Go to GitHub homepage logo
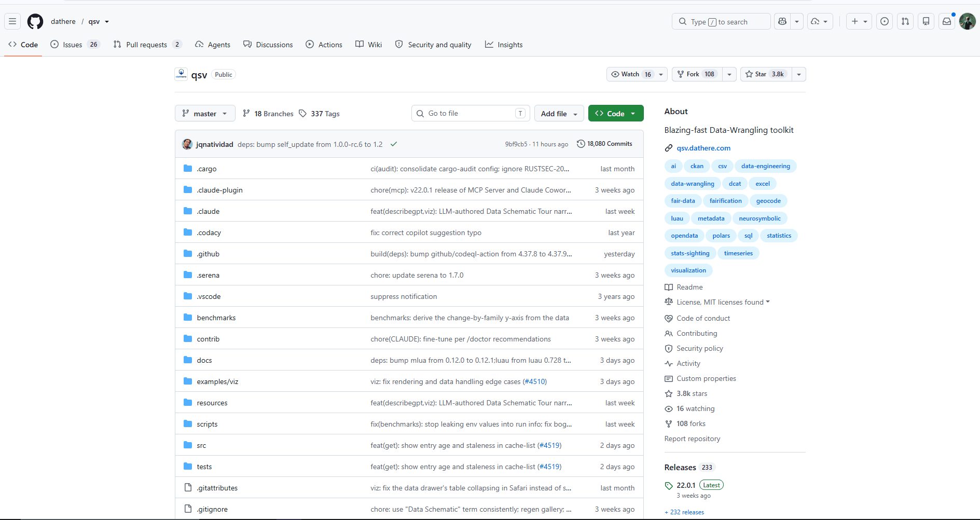Screen dimensions: 980x520 pos(35,21)
